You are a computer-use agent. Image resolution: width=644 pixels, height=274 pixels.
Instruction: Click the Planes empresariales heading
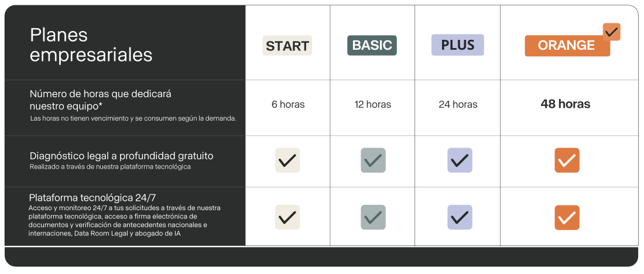[x=91, y=44]
